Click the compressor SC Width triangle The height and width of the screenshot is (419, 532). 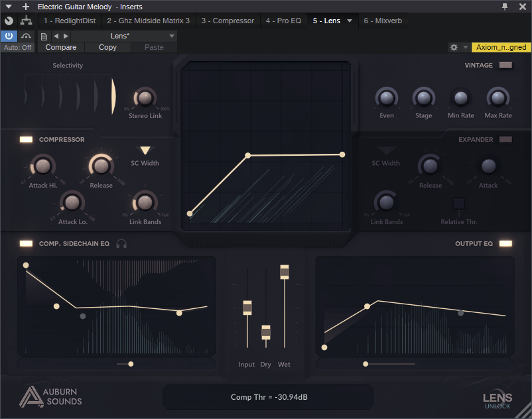145,150
